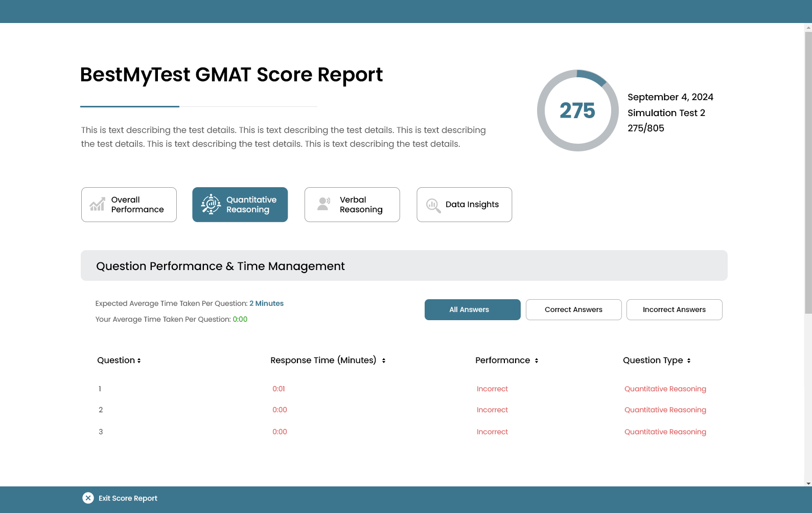
Task: Select question 2 row number
Action: [x=101, y=410]
